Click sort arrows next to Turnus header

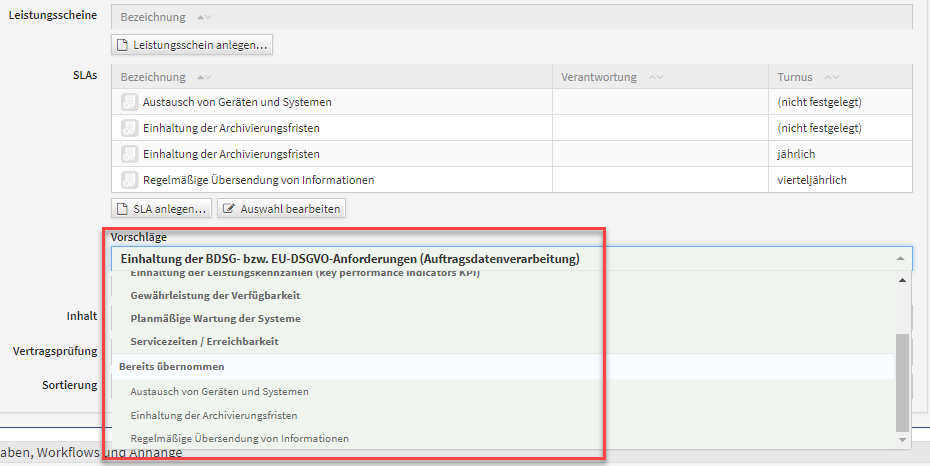pyautogui.click(x=832, y=77)
